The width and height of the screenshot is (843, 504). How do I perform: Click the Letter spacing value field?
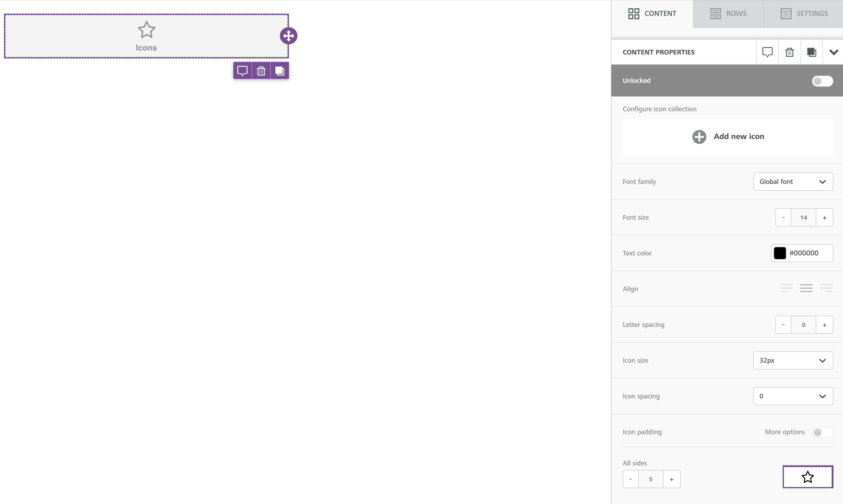pyautogui.click(x=803, y=325)
